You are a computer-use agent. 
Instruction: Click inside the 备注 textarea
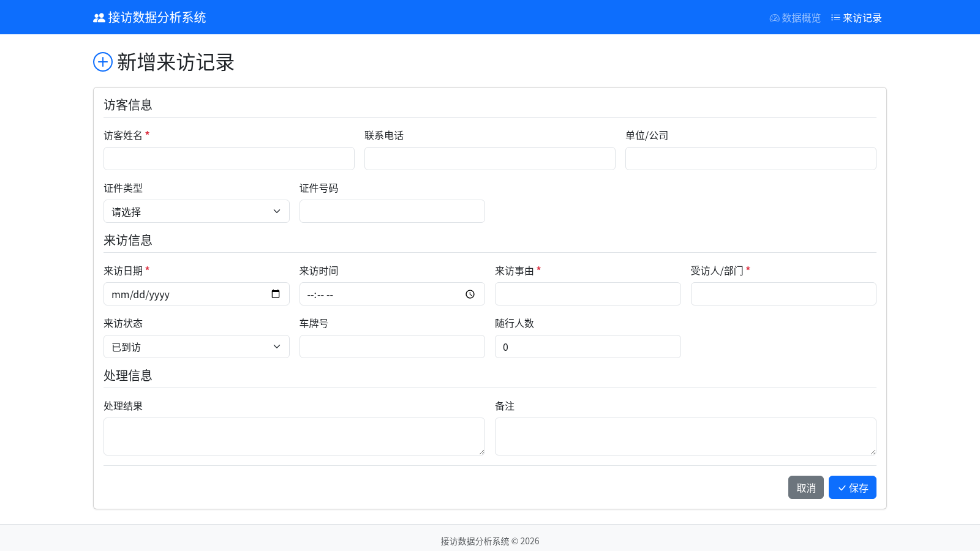685,437
